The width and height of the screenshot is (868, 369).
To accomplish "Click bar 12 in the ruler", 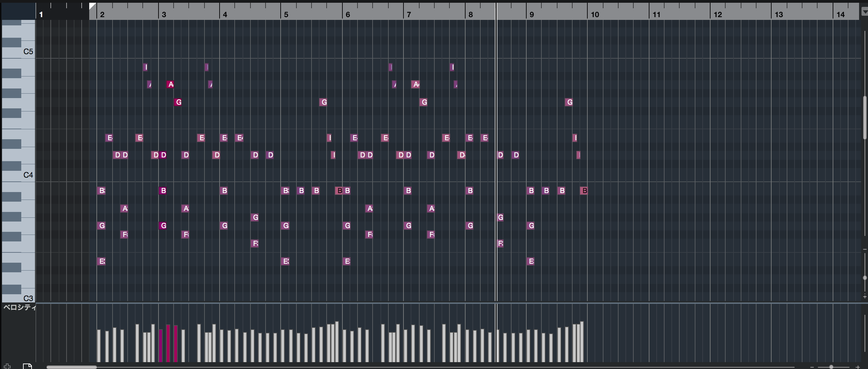I will coord(717,14).
